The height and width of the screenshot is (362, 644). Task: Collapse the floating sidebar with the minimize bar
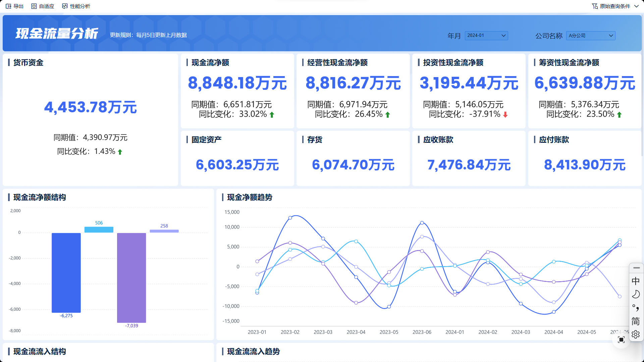[x=636, y=268]
